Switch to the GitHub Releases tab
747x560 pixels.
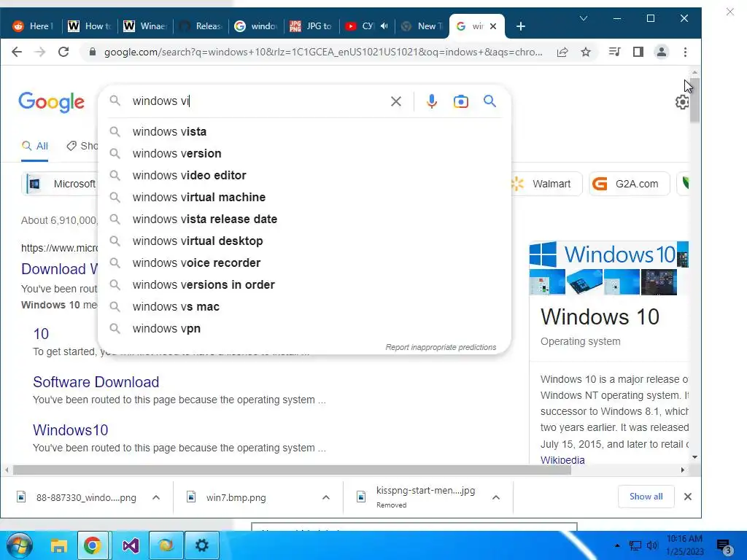201,26
